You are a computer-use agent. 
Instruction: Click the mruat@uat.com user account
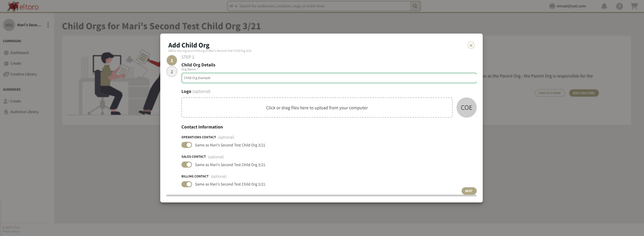pos(568,6)
